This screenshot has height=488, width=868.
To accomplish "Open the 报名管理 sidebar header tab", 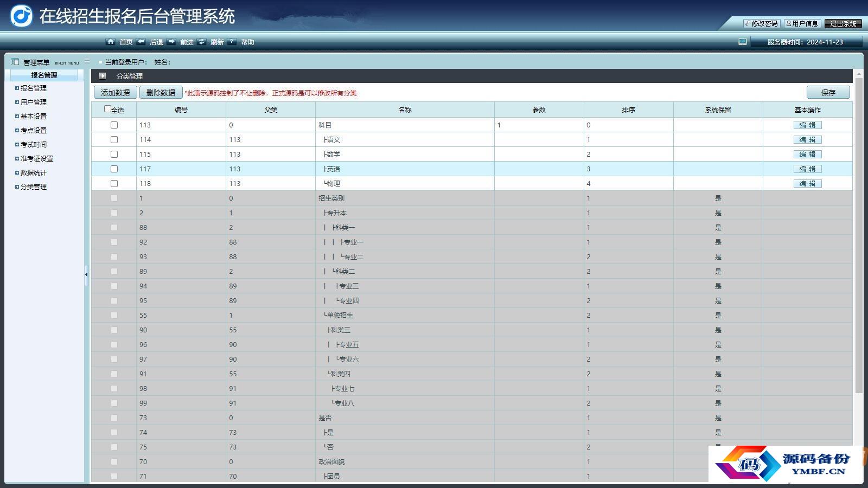I will (44, 75).
